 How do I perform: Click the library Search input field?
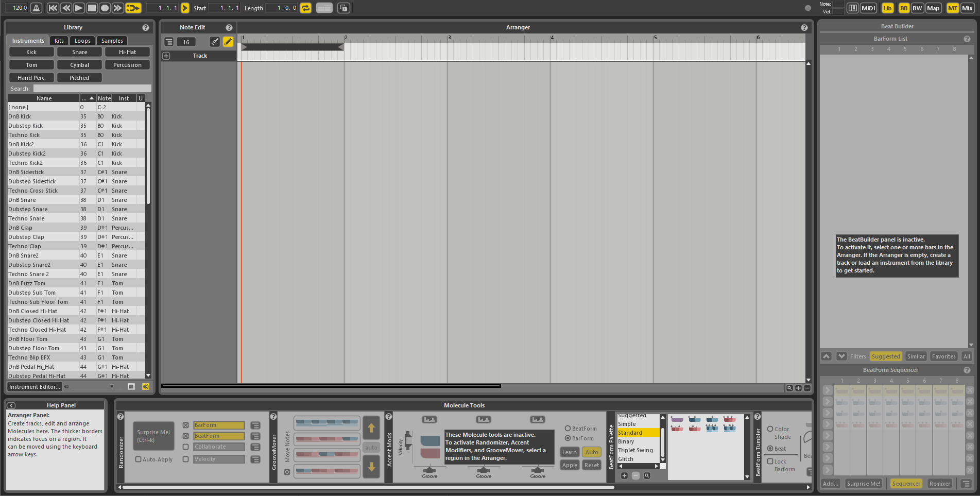(92, 89)
